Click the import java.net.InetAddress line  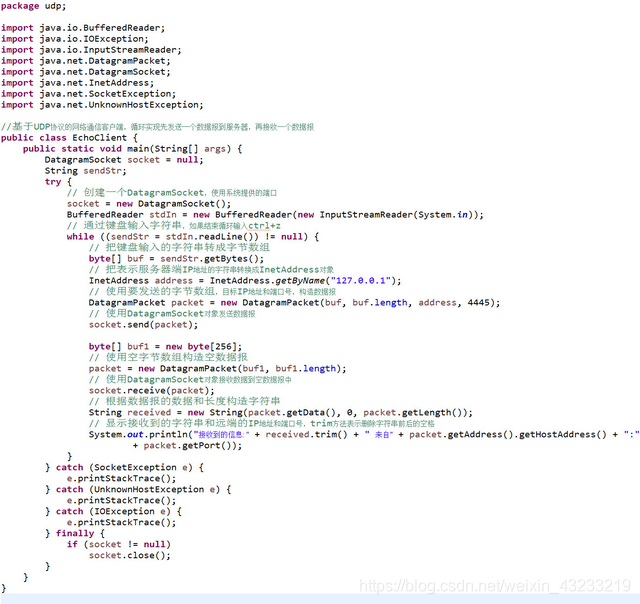(x=78, y=83)
